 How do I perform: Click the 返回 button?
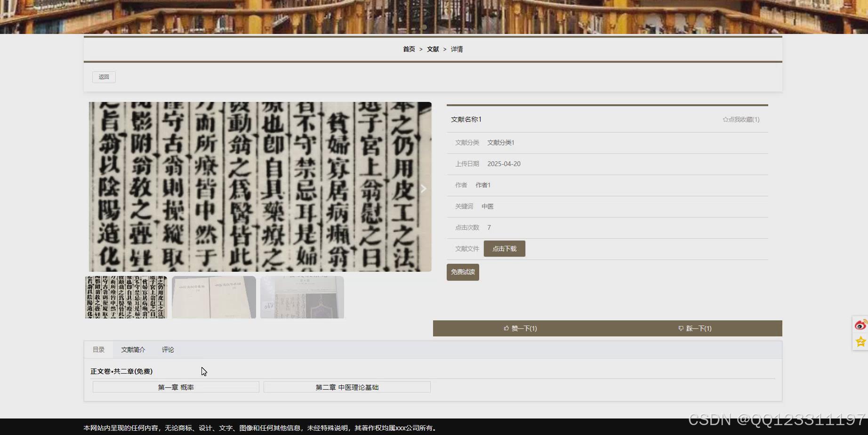point(104,77)
